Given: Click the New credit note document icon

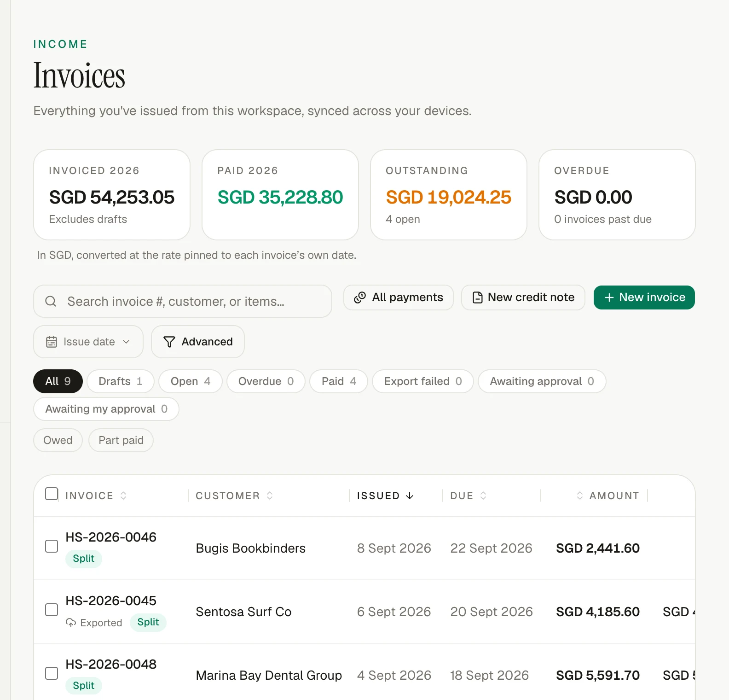Looking at the screenshot, I should tap(478, 297).
